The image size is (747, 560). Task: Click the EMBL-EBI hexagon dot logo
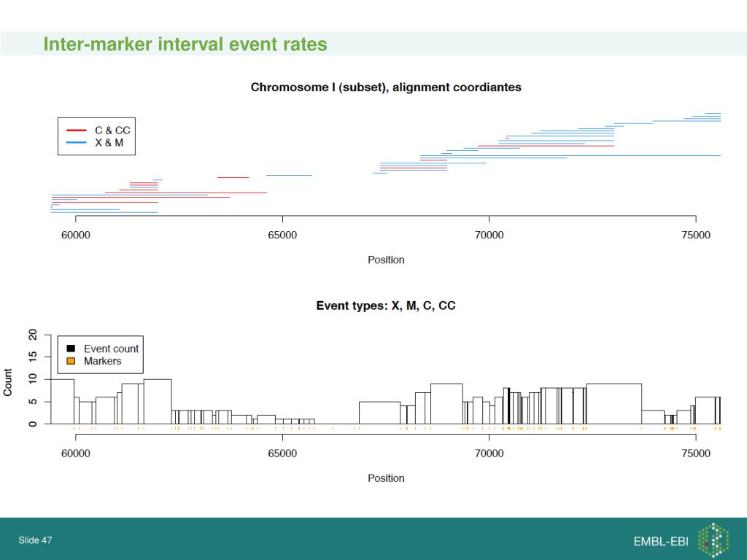(713, 540)
